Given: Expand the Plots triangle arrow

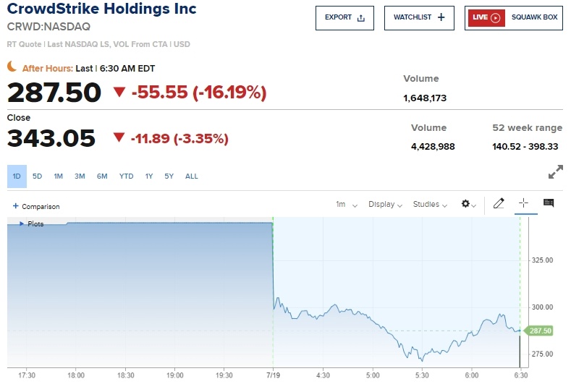Looking at the screenshot, I should click(22, 223).
